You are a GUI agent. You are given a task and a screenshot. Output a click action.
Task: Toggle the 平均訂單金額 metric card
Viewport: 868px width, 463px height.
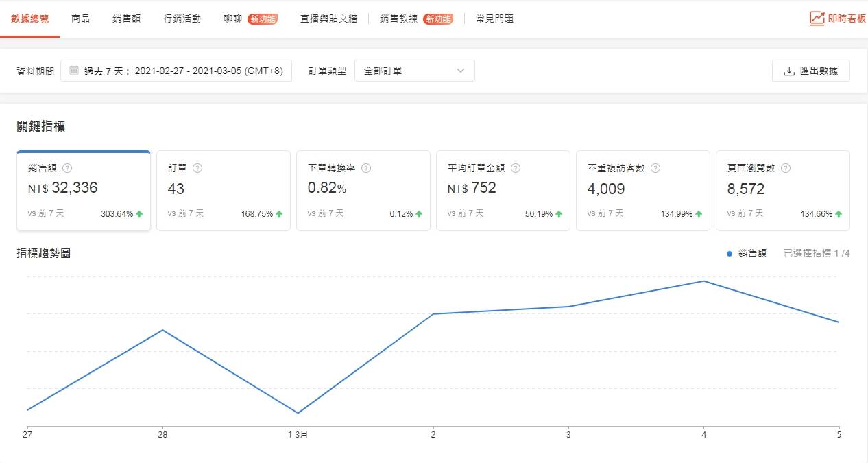[x=503, y=191]
